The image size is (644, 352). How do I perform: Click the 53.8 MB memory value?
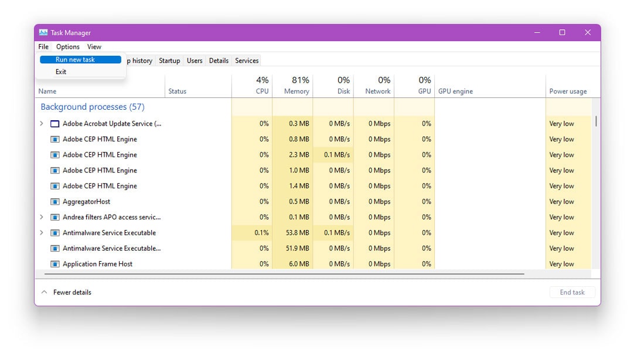[297, 233]
